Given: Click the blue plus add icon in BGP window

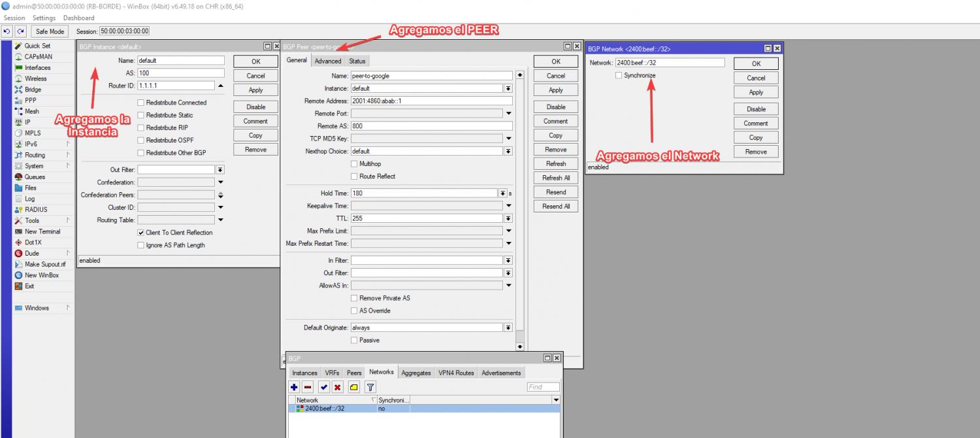Looking at the screenshot, I should [295, 387].
